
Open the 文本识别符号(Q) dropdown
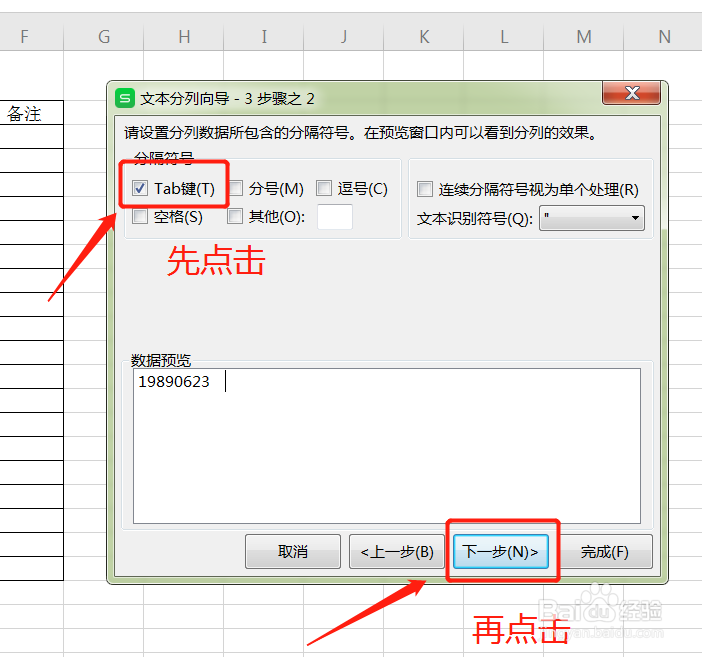[592, 218]
